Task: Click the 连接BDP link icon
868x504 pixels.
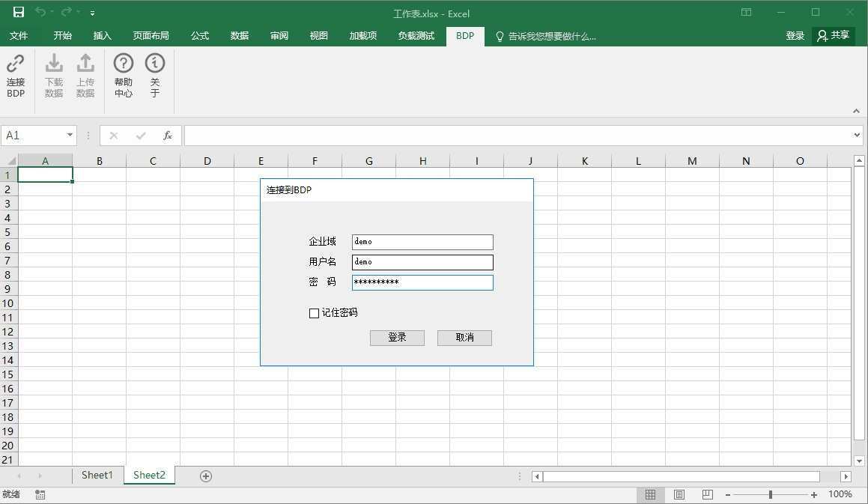Action: [16, 63]
